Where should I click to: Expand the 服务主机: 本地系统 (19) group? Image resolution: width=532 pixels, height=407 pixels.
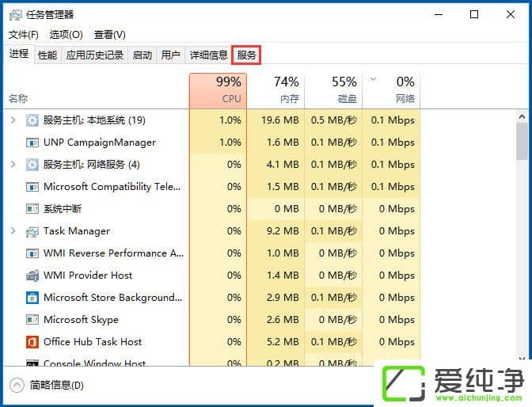click(13, 120)
